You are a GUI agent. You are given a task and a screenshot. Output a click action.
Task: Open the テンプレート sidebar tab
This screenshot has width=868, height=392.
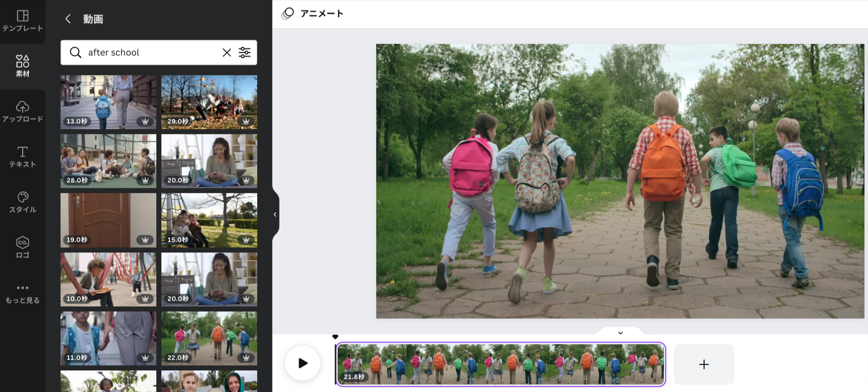coord(22,21)
